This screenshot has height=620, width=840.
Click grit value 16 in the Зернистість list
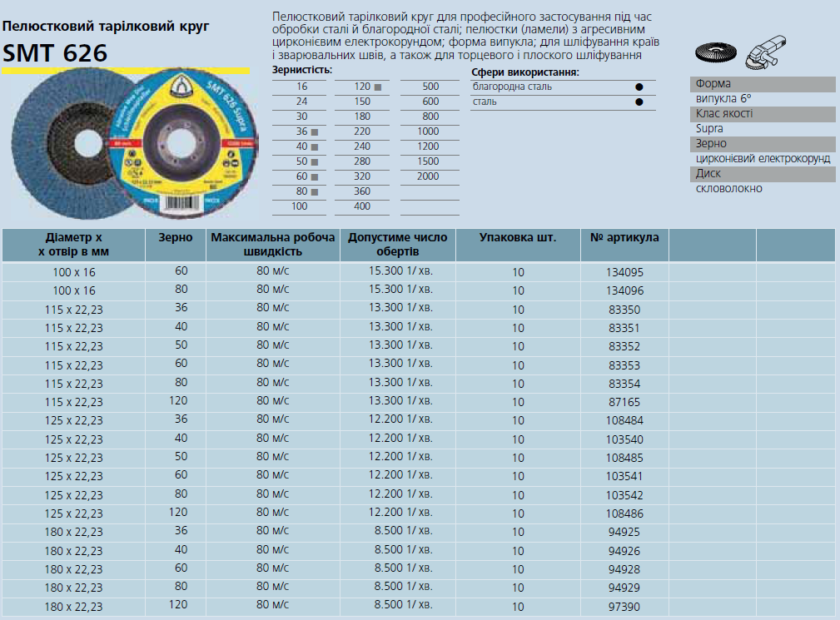pyautogui.click(x=302, y=87)
